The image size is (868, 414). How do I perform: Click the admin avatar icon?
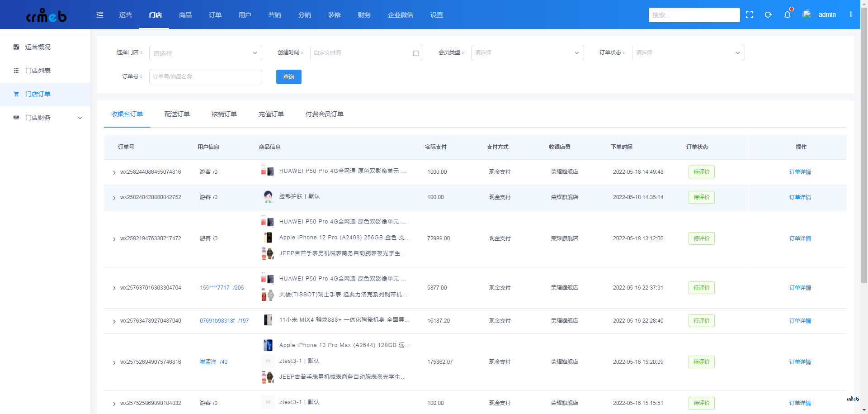point(808,14)
